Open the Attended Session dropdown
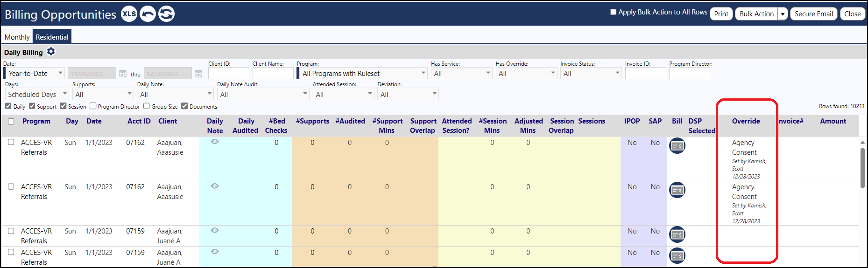This screenshot has height=268, width=868. [344, 95]
